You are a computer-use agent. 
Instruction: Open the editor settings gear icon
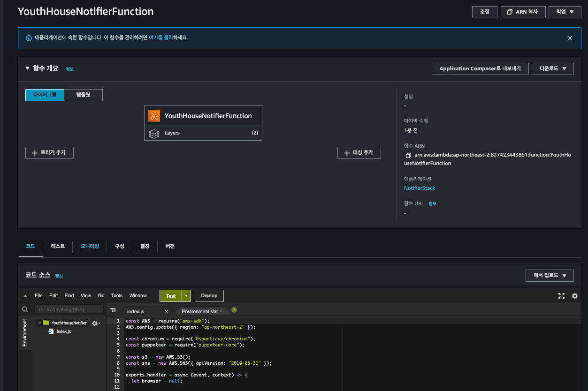pyautogui.click(x=575, y=296)
